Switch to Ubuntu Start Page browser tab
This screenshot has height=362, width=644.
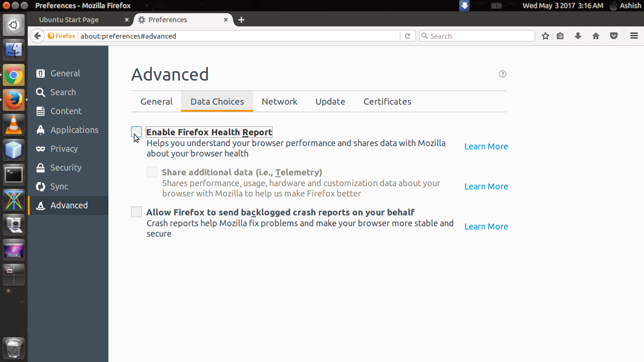click(x=81, y=20)
